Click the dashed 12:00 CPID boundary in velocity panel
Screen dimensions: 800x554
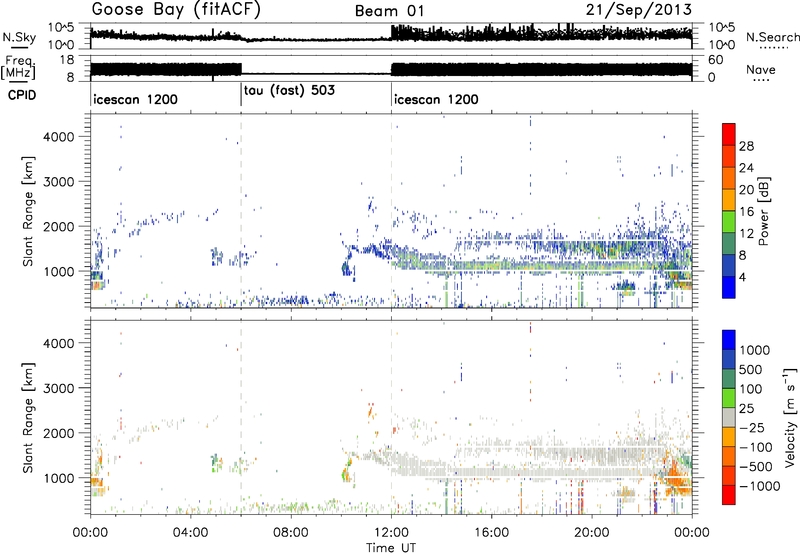click(391, 417)
